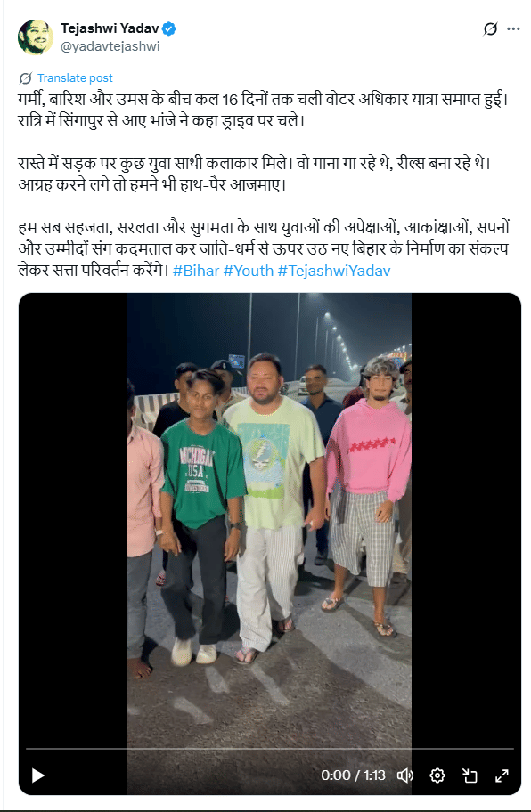Toggle picture-in-picture mode

click(470, 775)
